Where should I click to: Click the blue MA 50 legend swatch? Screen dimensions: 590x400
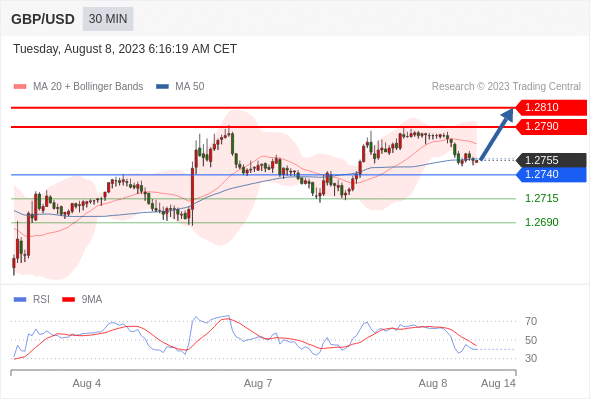[x=162, y=87]
